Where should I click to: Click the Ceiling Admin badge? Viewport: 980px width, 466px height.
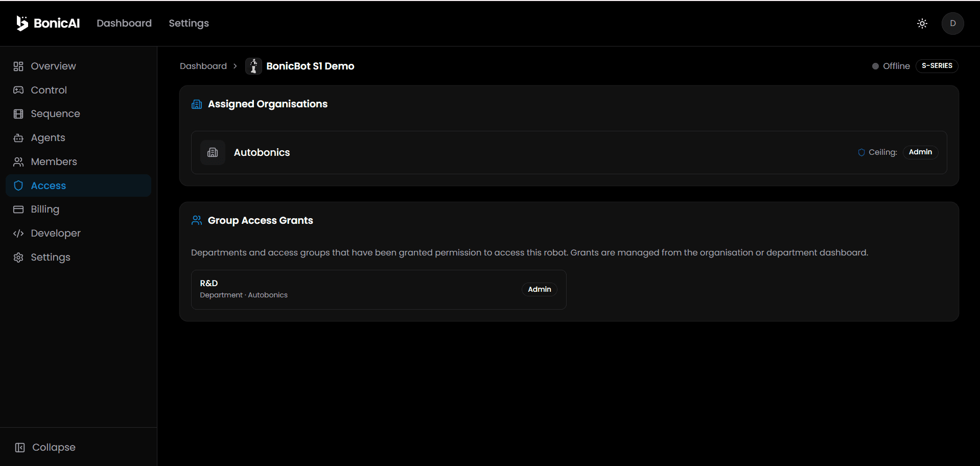click(x=920, y=152)
